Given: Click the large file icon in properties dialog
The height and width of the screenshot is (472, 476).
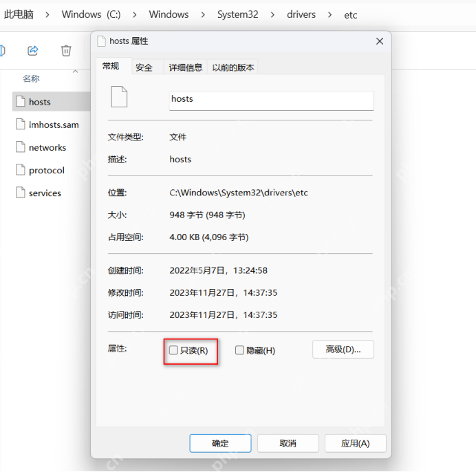Looking at the screenshot, I should 119,97.
